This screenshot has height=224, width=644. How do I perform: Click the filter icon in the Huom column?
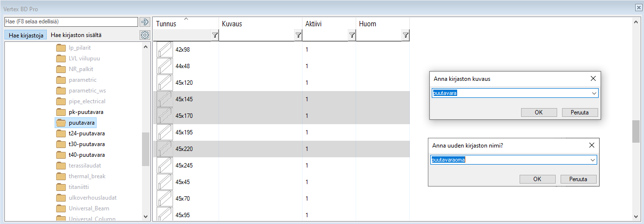click(405, 35)
